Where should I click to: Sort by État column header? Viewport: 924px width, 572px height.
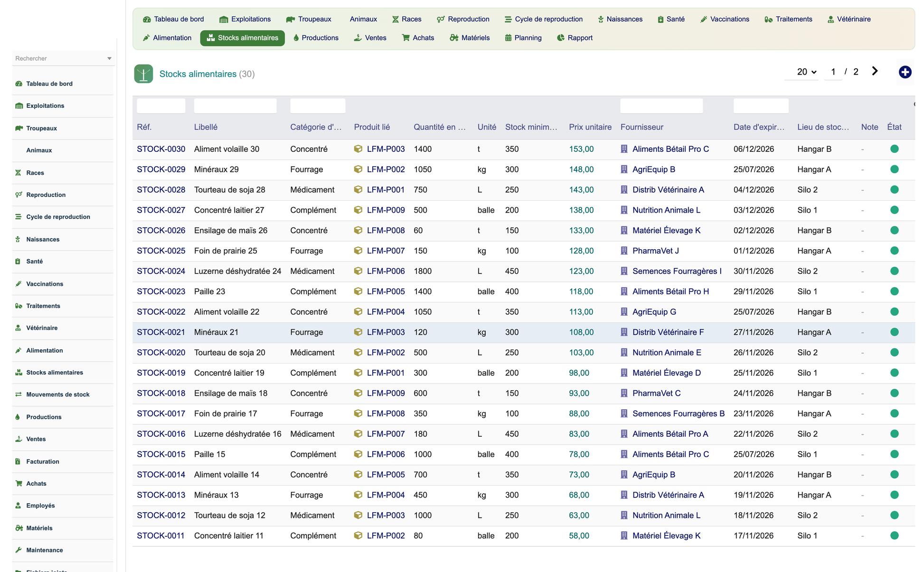pyautogui.click(x=894, y=127)
